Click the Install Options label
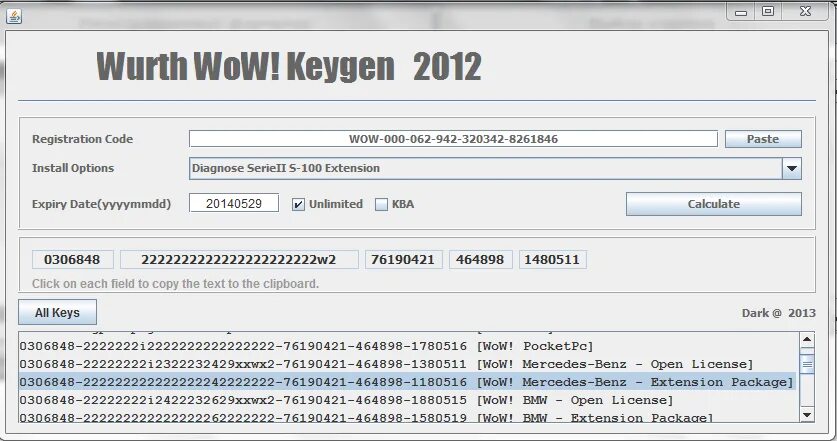The height and width of the screenshot is (441, 837). [73, 168]
